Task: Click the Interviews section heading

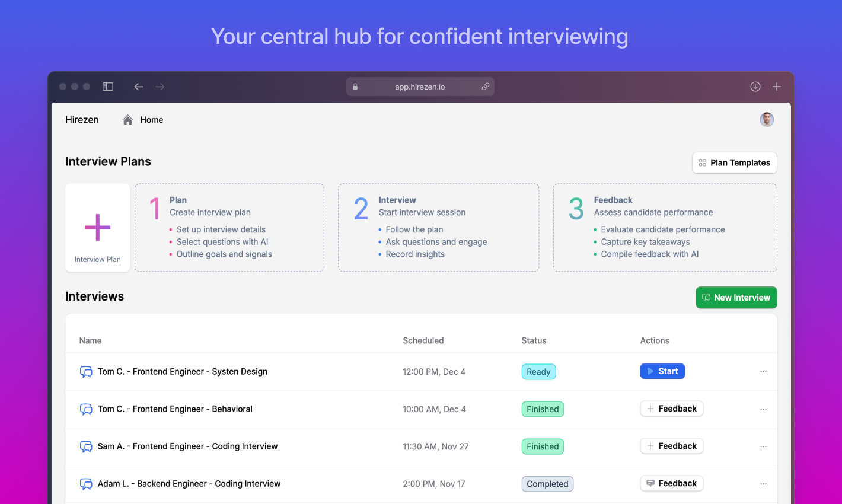Action: 94,296
